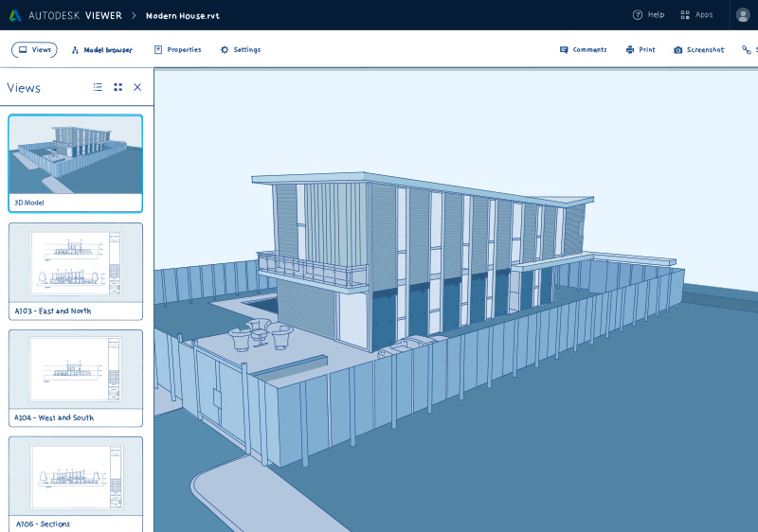
Task: Toggle the Views panel button
Action: pyautogui.click(x=34, y=49)
